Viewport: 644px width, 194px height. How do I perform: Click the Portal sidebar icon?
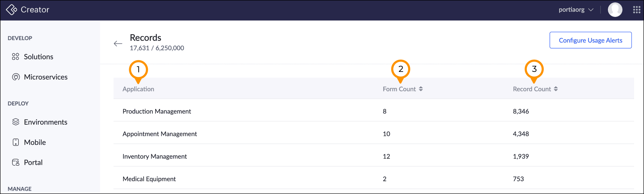pos(16,163)
